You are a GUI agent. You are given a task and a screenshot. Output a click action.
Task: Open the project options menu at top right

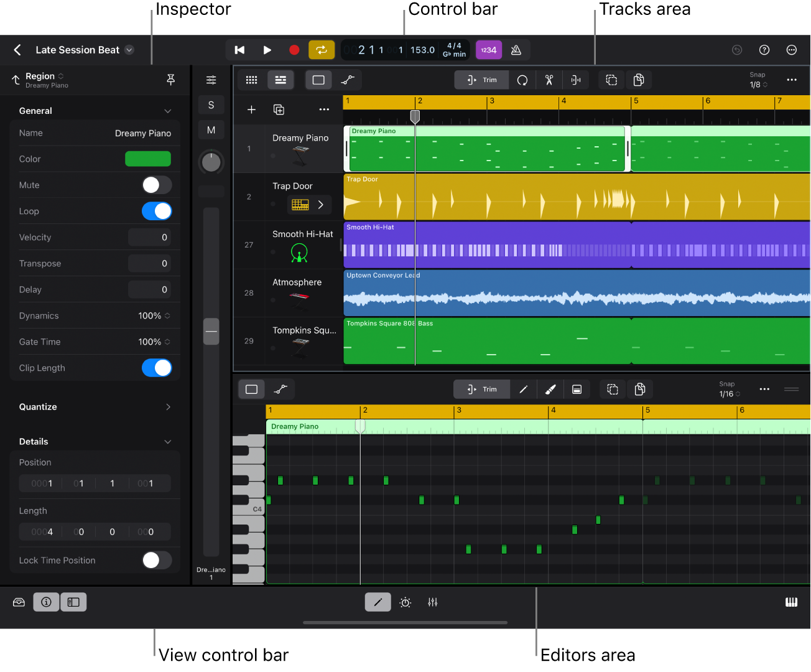click(x=791, y=50)
